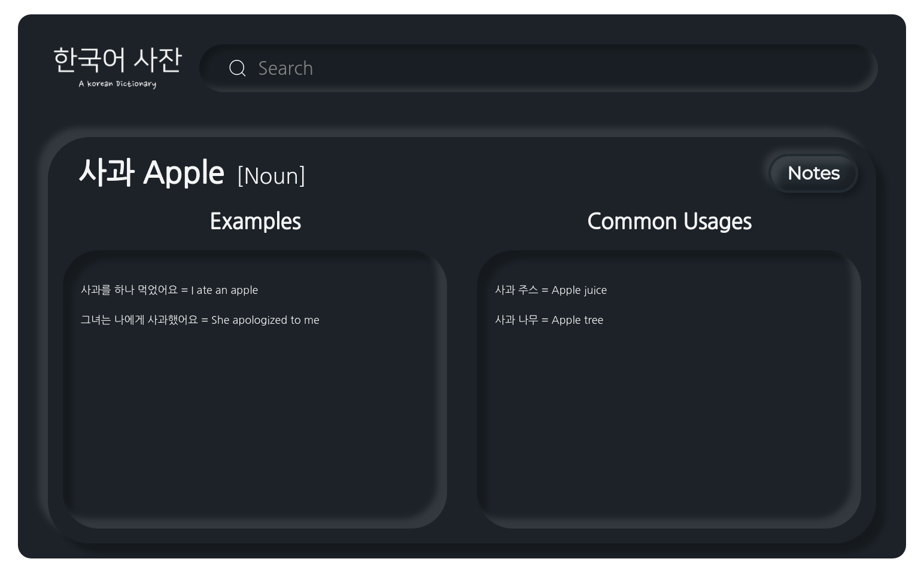The width and height of the screenshot is (924, 583).
Task: Click the Search input field
Action: pyautogui.click(x=539, y=68)
